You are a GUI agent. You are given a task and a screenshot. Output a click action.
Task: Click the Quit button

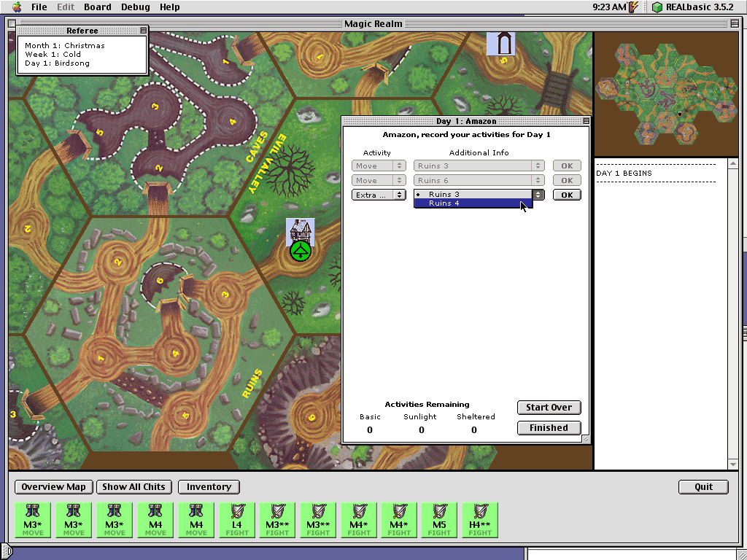(x=704, y=486)
